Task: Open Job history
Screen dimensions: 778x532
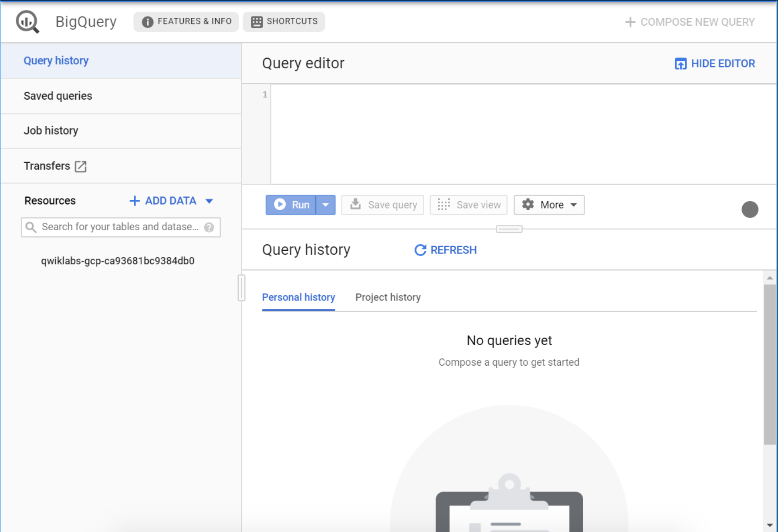Action: point(121,131)
